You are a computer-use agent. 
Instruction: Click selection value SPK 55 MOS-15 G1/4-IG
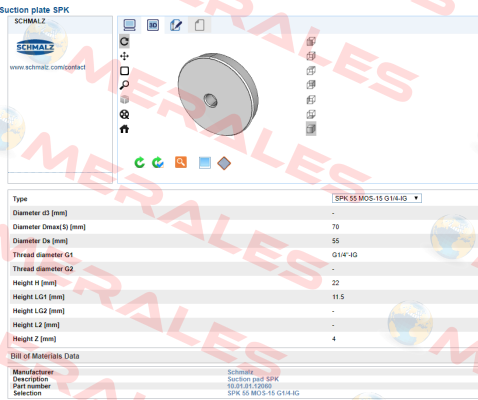pos(263,393)
